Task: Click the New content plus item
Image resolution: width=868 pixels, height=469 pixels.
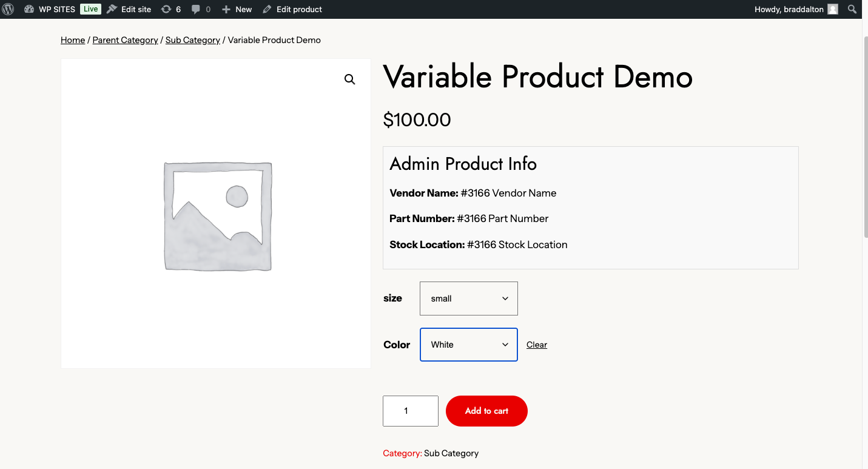Action: [237, 9]
